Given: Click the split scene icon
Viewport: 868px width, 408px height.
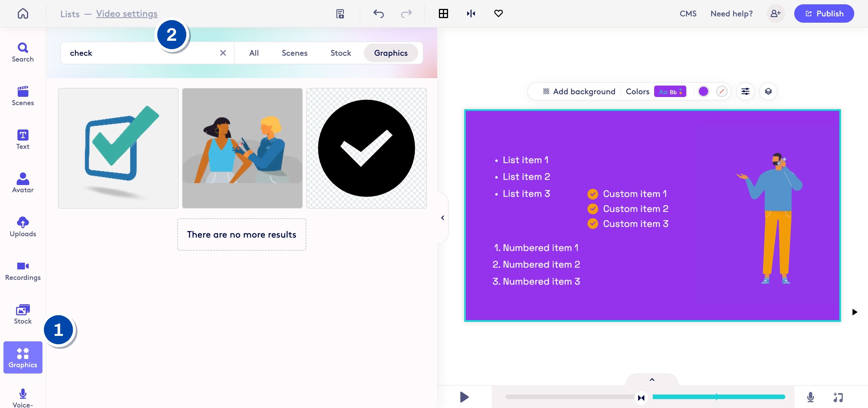Looking at the screenshot, I should tap(471, 14).
